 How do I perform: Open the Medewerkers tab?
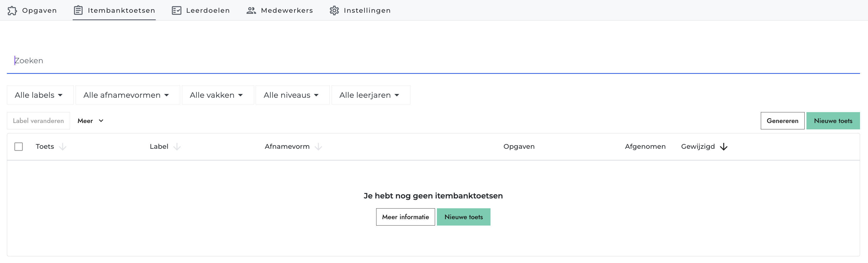[x=280, y=10]
